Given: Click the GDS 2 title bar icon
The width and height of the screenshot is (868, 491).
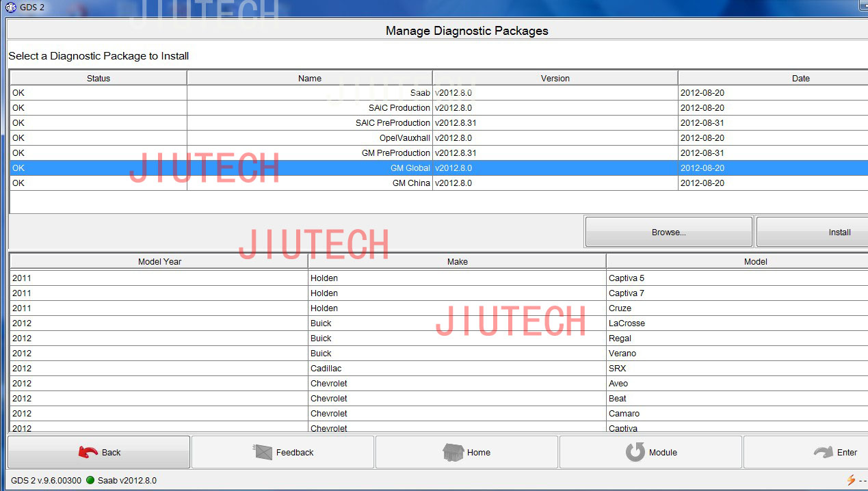Looking at the screenshot, I should click(x=10, y=8).
